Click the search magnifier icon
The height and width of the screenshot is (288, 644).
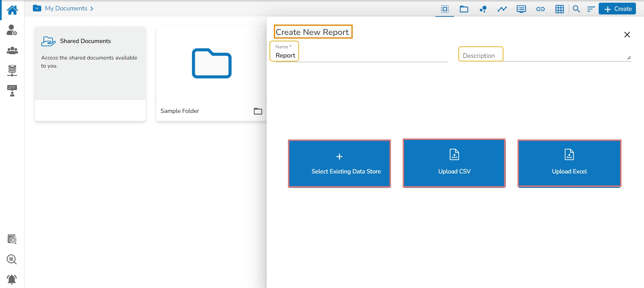(576, 9)
